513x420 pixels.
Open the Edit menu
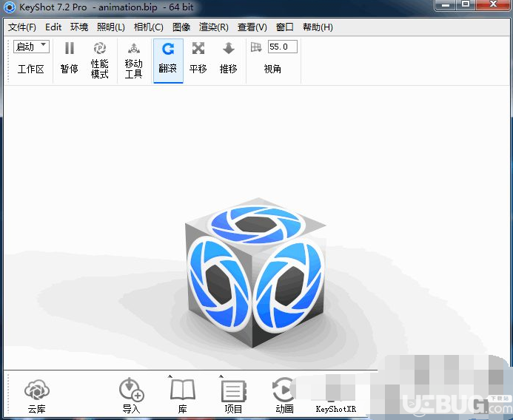tap(53, 27)
